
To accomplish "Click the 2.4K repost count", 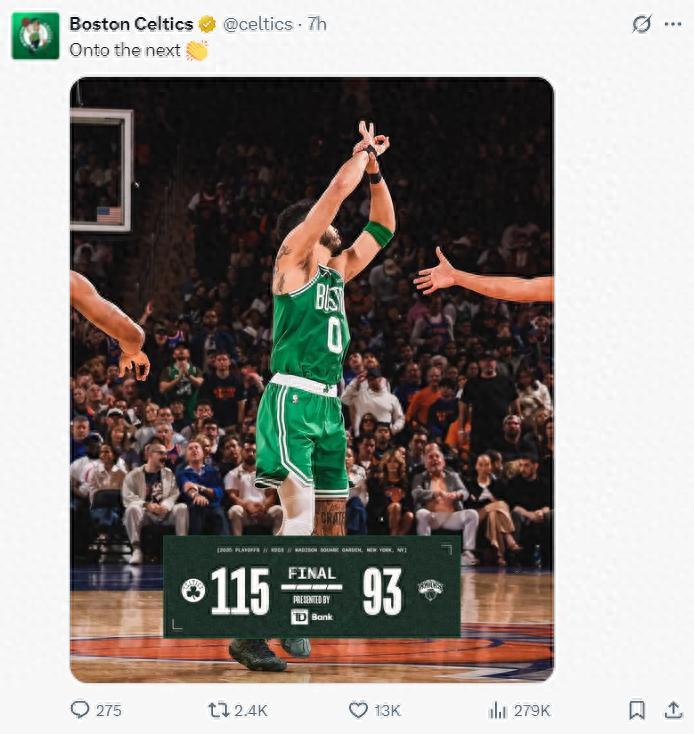I will coord(250,710).
